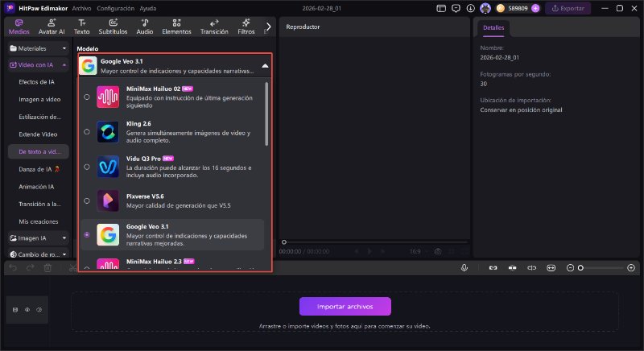Screen dimensions: 644x351
Task: Open the Audio tab
Action: pos(145,27)
